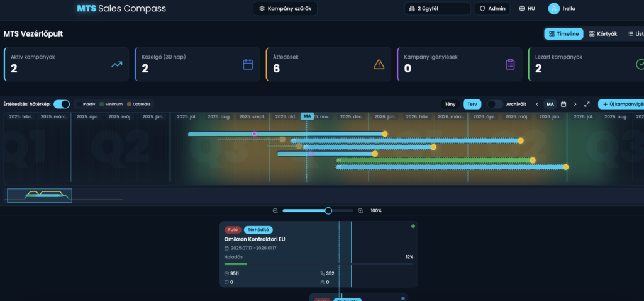The width and height of the screenshot is (644, 301).
Task: Click the calendar start icon on bottom timeline bar
Action: [x=339, y=167]
